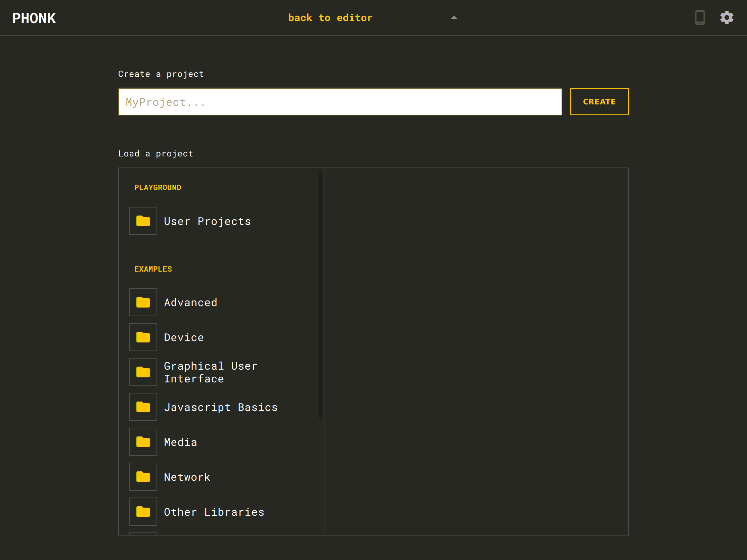Open the User Projects label
Image resolution: width=747 pixels, height=560 pixels.
207,222
